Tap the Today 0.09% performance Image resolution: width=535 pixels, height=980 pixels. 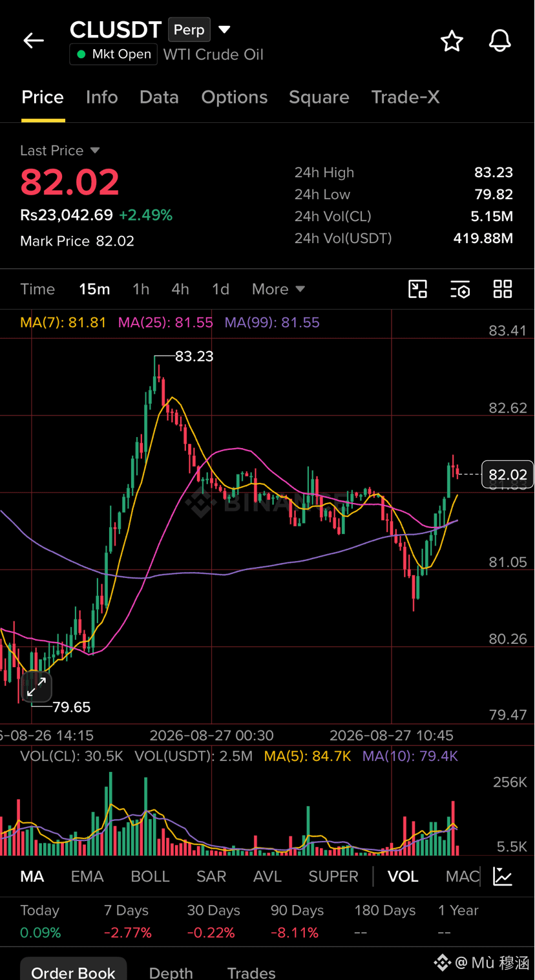point(40,921)
